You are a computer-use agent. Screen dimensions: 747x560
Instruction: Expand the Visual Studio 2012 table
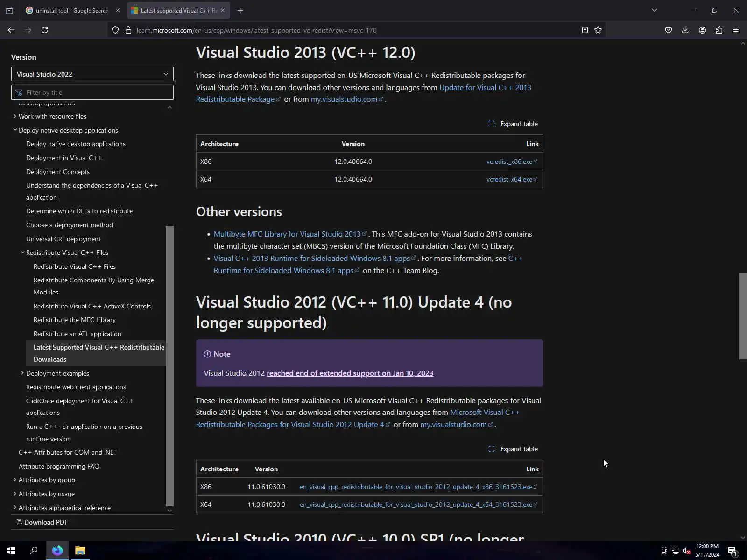tap(513, 449)
